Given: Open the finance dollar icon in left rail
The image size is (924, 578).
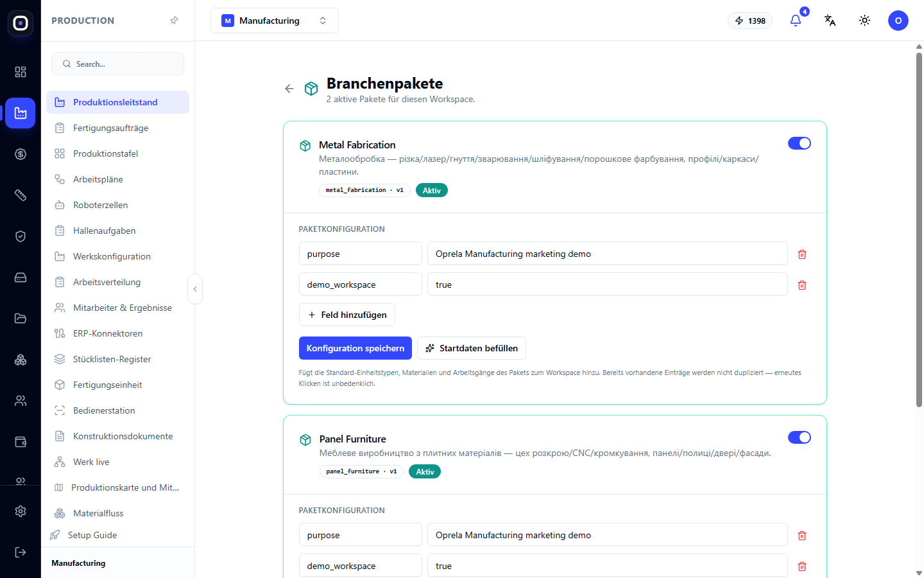Looking at the screenshot, I should 21,154.
